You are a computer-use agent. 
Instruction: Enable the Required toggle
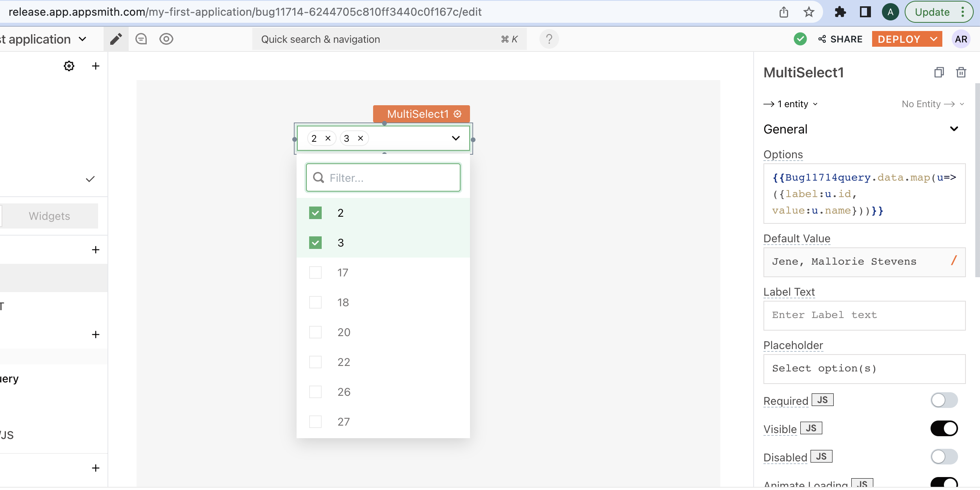click(x=944, y=400)
